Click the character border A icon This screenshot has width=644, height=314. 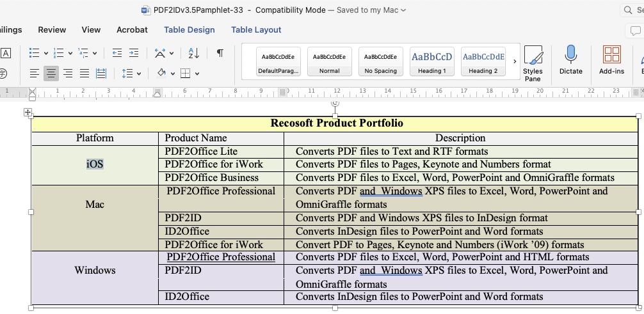click(x=5, y=53)
